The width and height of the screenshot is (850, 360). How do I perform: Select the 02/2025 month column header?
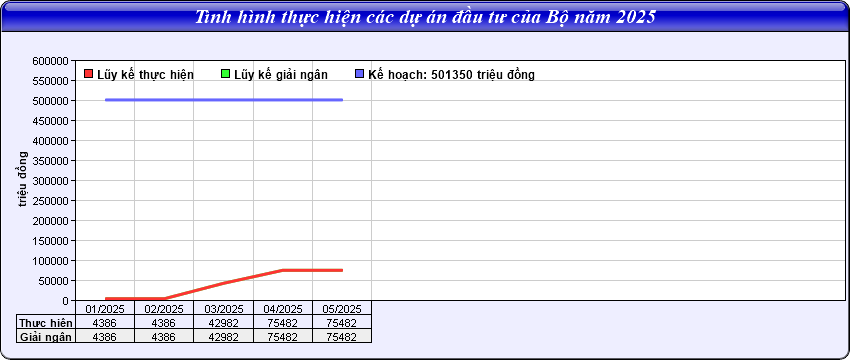pos(164,308)
